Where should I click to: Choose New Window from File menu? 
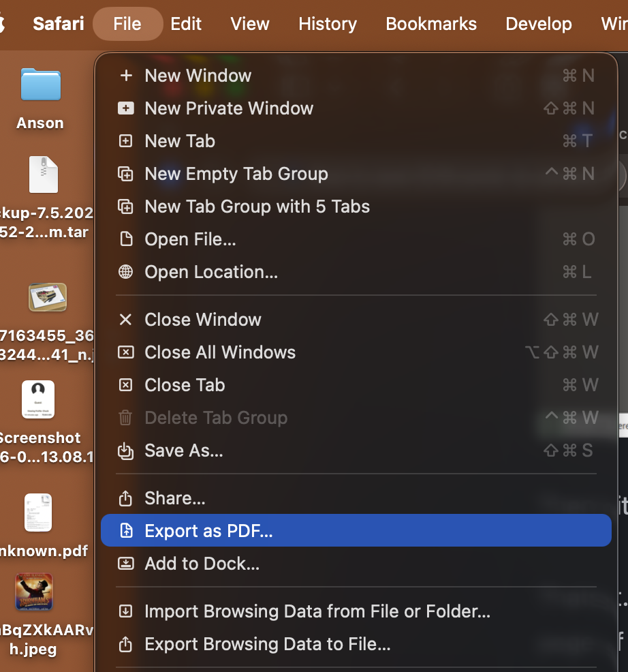356,76
